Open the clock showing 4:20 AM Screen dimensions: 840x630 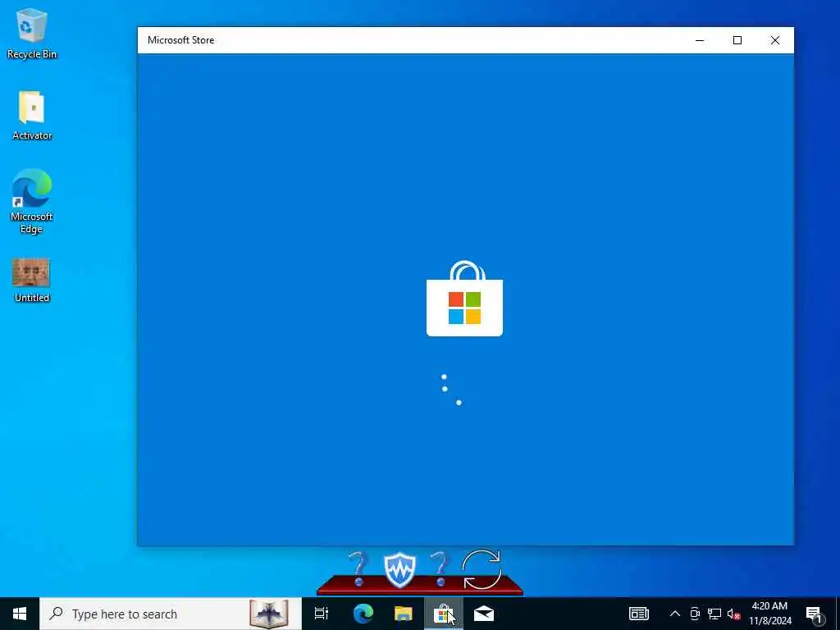pos(769,614)
